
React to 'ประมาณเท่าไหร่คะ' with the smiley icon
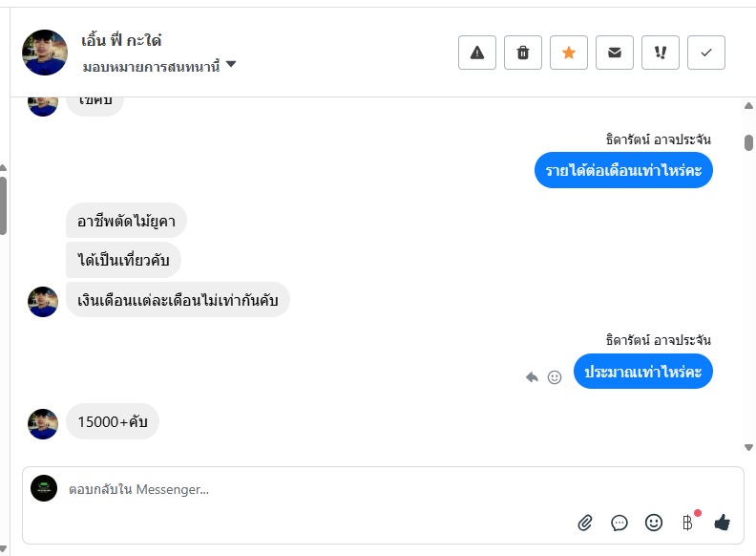point(555,377)
